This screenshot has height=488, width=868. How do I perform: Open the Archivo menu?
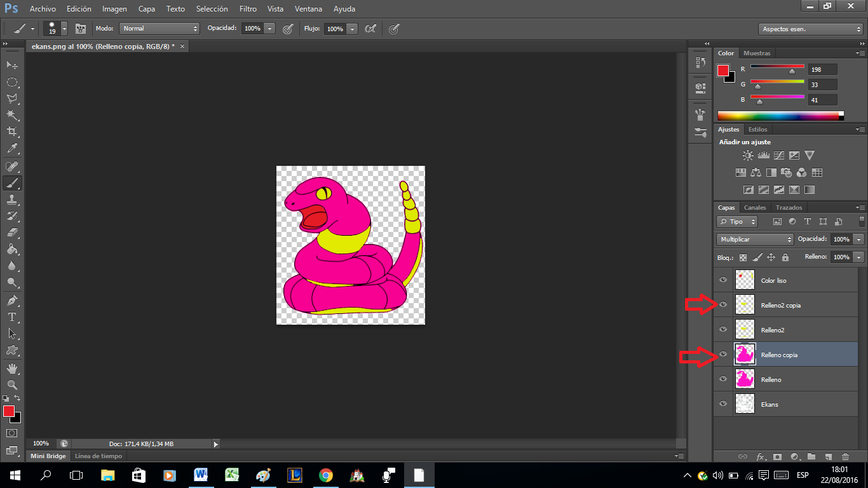point(43,9)
